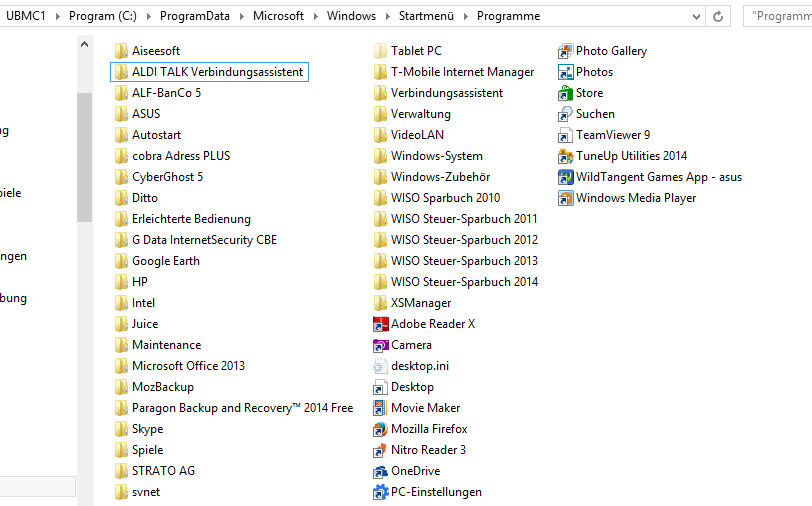Viewport: 812px width, 506px height.
Task: Go to Program (C:) in breadcrumb
Action: tap(103, 16)
